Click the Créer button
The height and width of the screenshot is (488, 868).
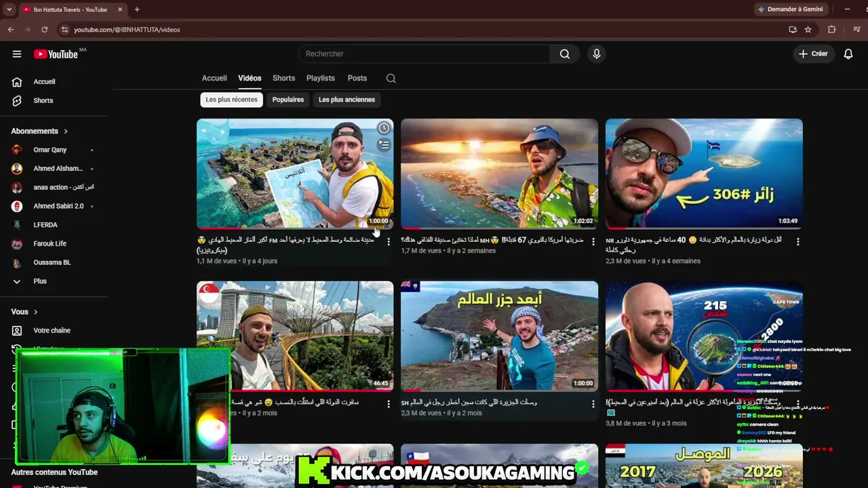813,54
